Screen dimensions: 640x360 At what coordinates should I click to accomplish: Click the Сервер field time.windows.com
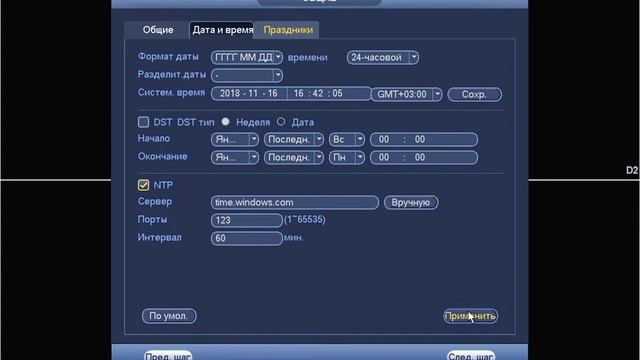[295, 202]
